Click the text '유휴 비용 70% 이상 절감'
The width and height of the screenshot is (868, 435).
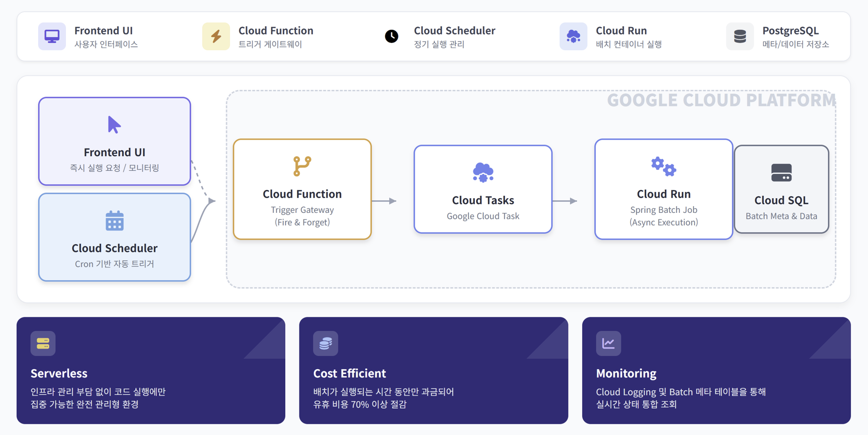[360, 404]
